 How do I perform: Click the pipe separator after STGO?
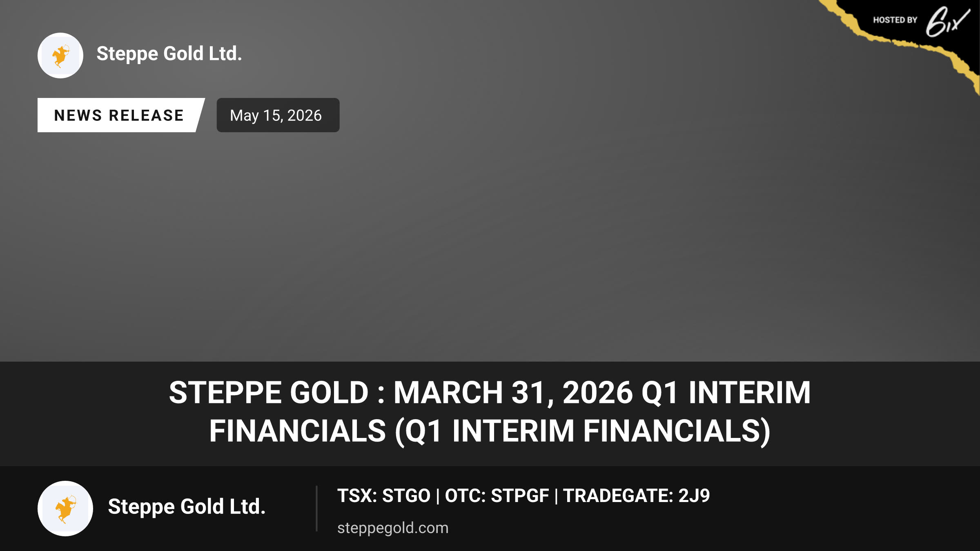438,496
